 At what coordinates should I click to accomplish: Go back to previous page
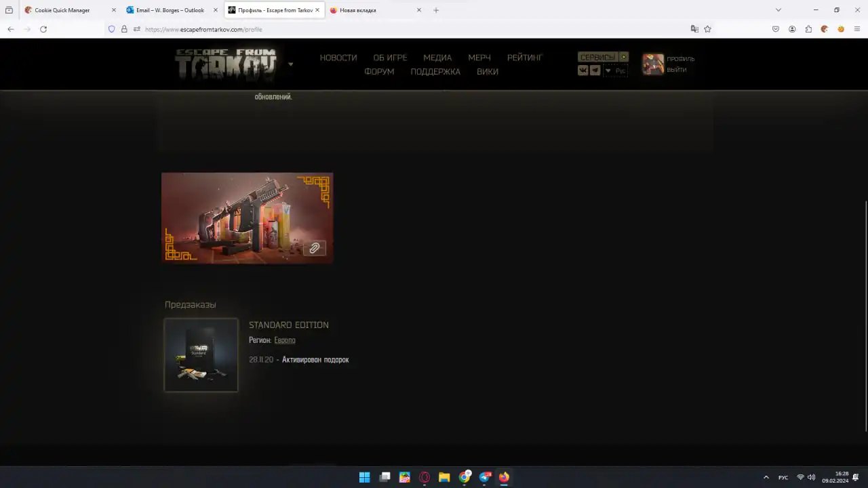click(10, 29)
